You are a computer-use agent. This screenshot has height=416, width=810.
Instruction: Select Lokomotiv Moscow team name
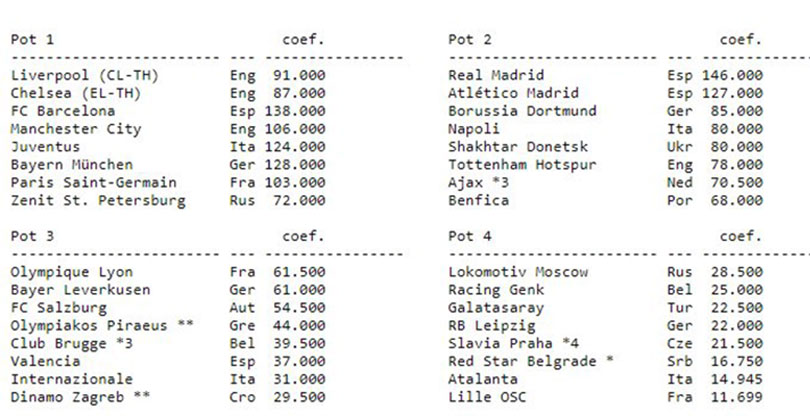(x=518, y=272)
